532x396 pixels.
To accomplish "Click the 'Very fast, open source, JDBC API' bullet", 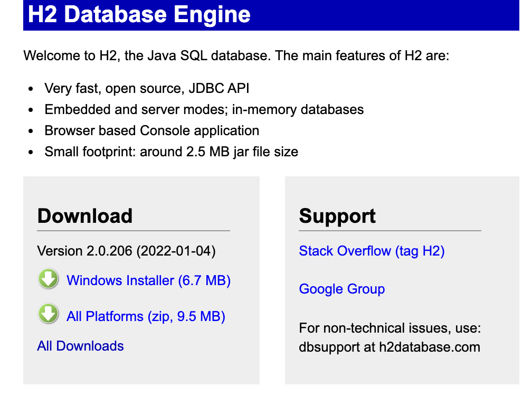I will (x=147, y=88).
